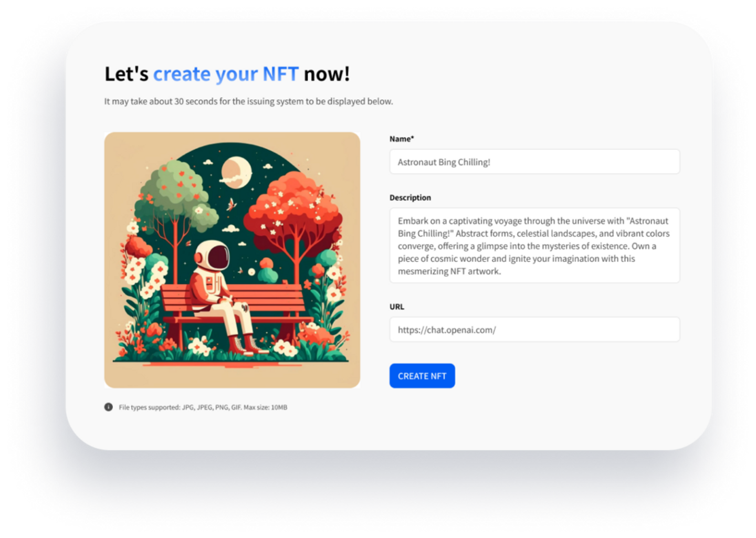This screenshot has width=756, height=538.
Task: Click inside the Description text area
Action: [534, 246]
